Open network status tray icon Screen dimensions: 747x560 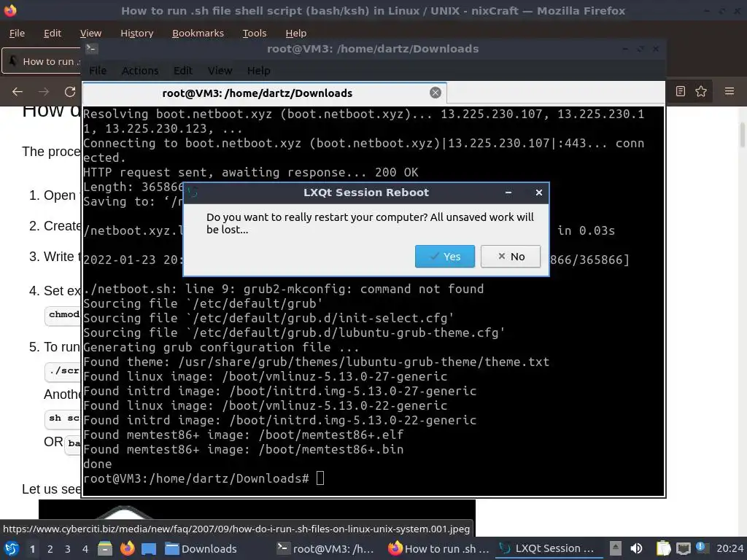tap(683, 548)
